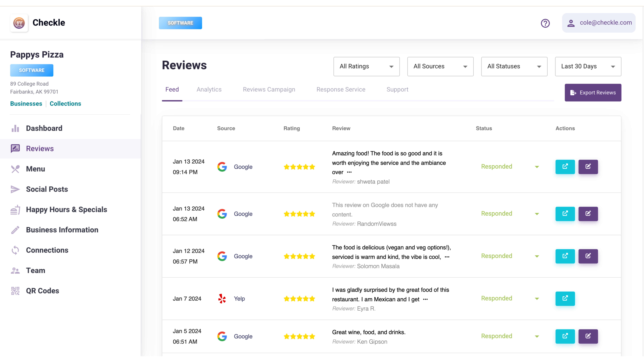Screen dimensions: 644x362
Task: Open the All Sources filter dropdown
Action: [x=440, y=67]
